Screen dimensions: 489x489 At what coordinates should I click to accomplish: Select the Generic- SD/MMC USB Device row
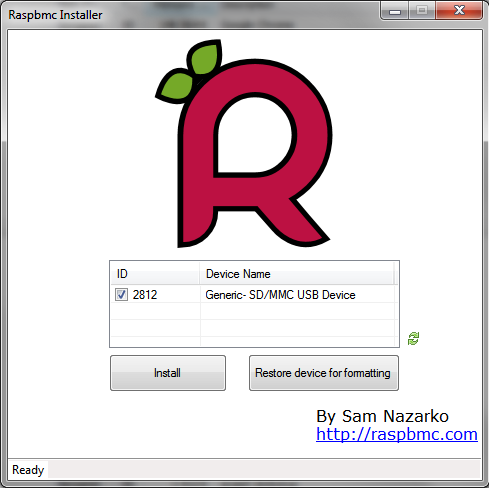254,295
